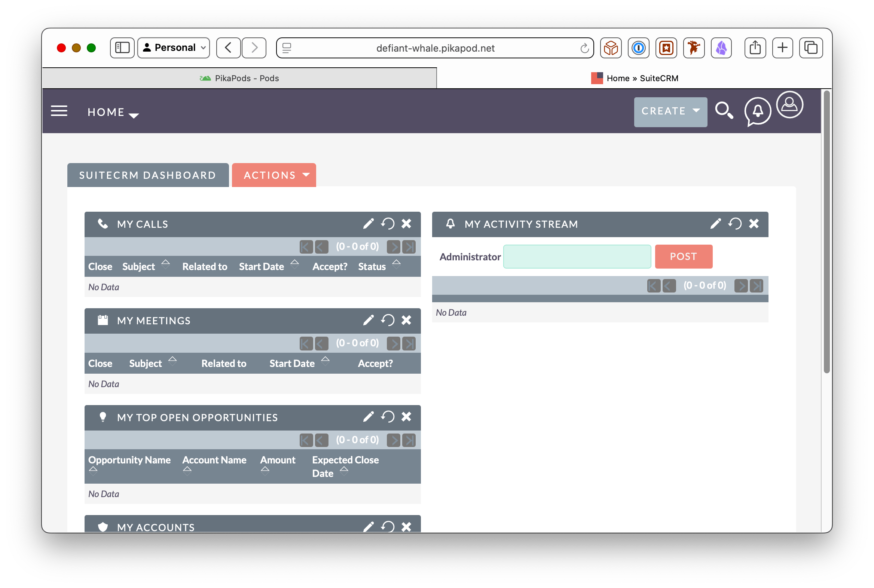
Task: Show Safari tab overview
Action: click(811, 48)
